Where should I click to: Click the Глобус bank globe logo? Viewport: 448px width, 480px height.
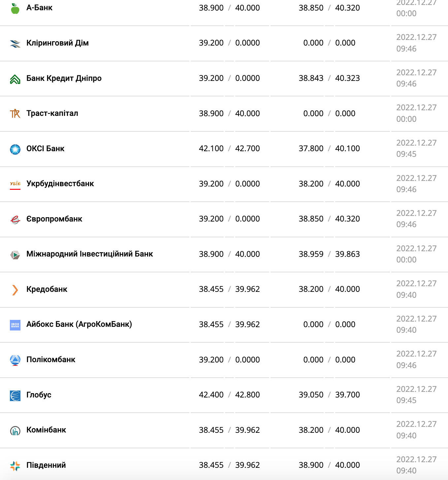(x=15, y=395)
